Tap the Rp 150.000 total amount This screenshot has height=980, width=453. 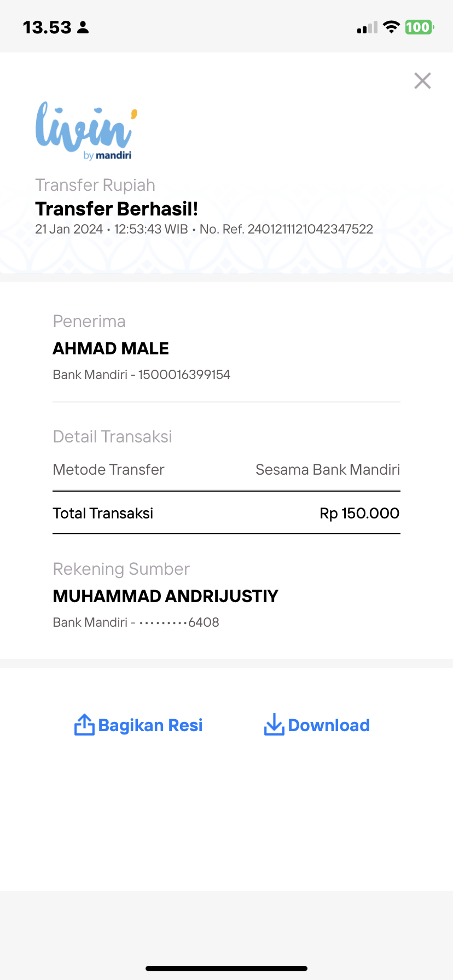(x=359, y=513)
